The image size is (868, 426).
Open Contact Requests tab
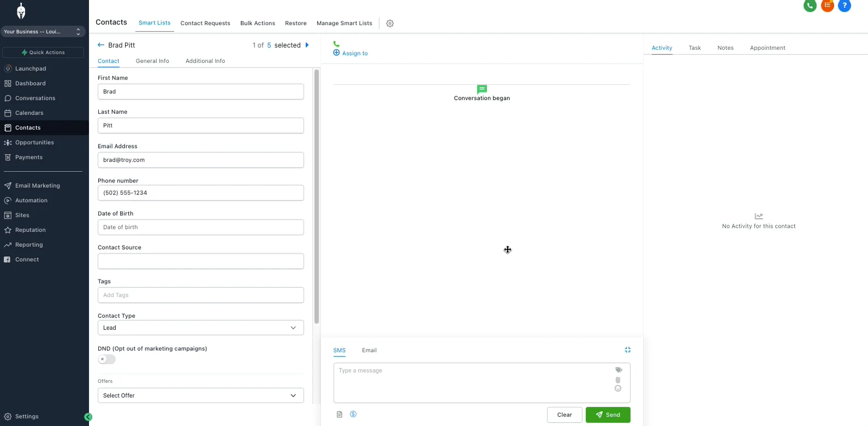pos(205,23)
